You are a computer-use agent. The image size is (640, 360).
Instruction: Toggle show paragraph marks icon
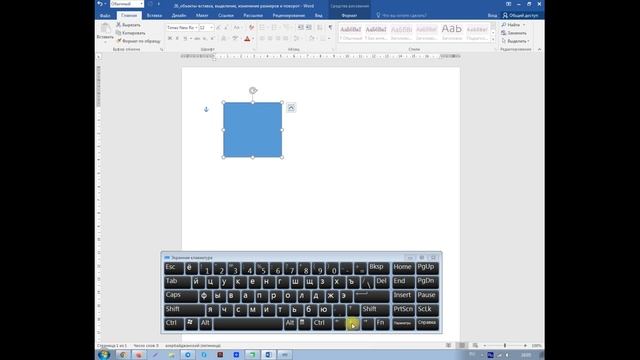point(330,27)
